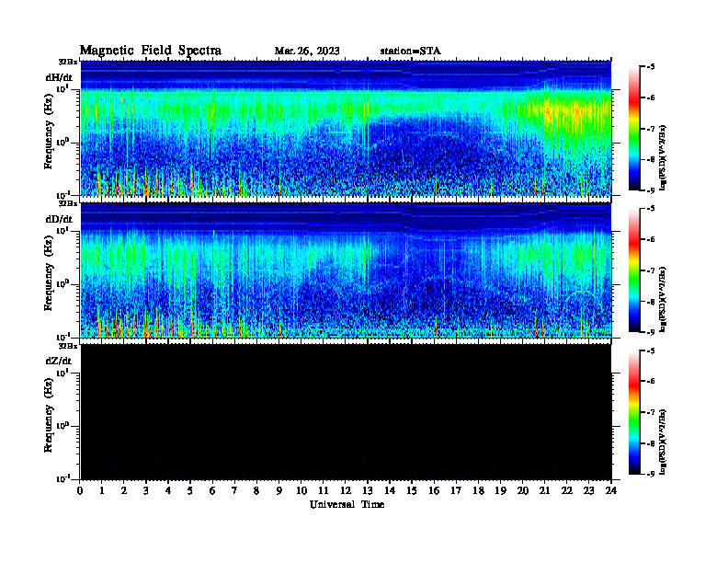
Task: Click the '32Hz' label atop the dZ/dt panel
Action: point(68,346)
